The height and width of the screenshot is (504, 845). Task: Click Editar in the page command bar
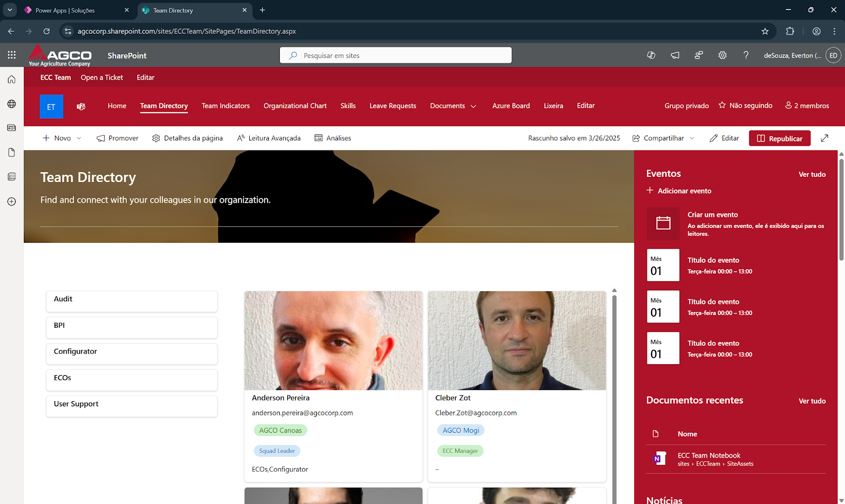point(724,138)
